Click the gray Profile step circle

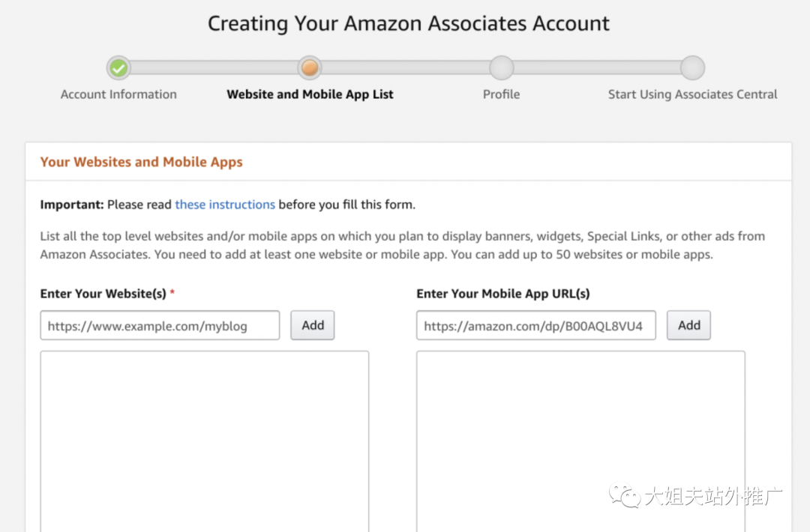501,68
